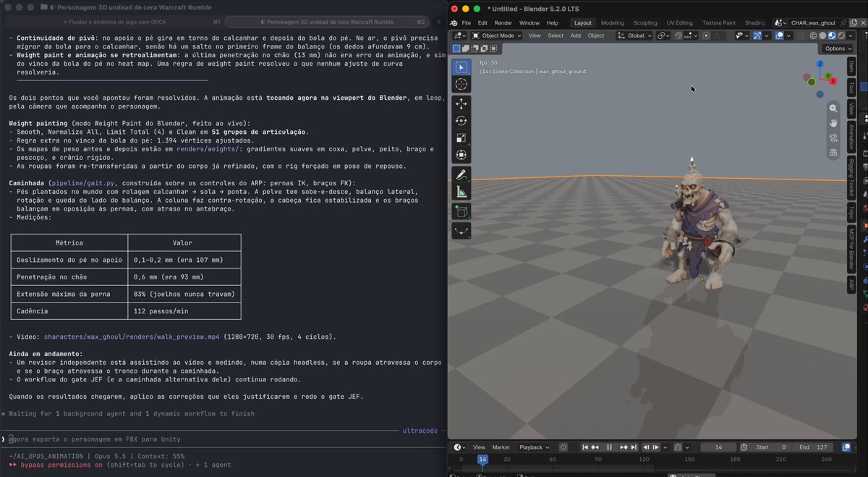Jump to previous keyframe
The height and width of the screenshot is (477, 868).
595,447
